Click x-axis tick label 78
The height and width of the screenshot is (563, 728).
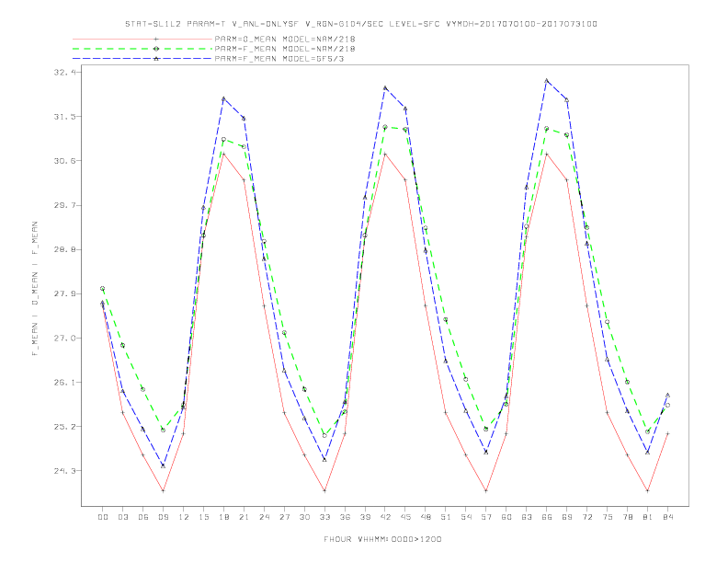[628, 517]
